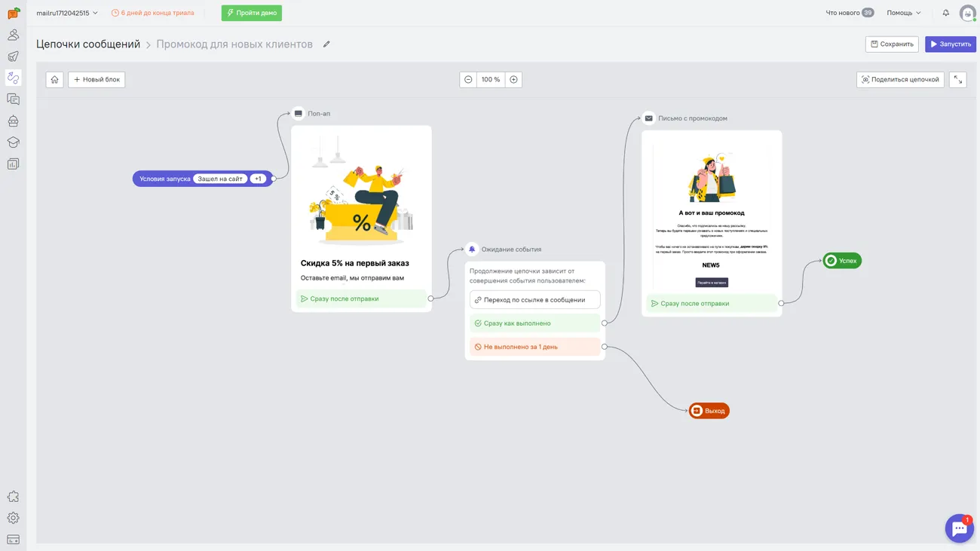Zoom in the canvas with plus button

(513, 80)
